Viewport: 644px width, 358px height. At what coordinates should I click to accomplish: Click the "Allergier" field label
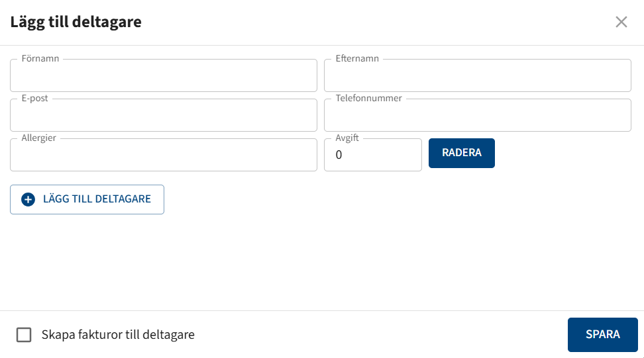38,138
